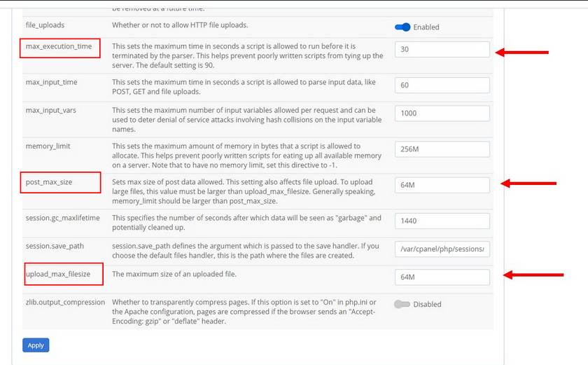The width and height of the screenshot is (588, 365).
Task: Click the max_execution_time value field
Action: (442, 50)
